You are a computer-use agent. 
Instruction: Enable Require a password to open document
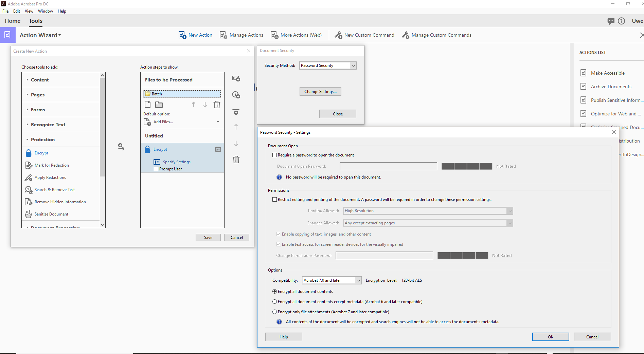[274, 155]
